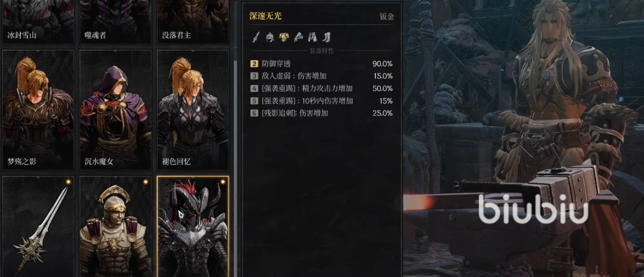This screenshot has height=277, width=644.
Task: Select the spiked greatsword skin
Action: pyautogui.click(x=38, y=226)
